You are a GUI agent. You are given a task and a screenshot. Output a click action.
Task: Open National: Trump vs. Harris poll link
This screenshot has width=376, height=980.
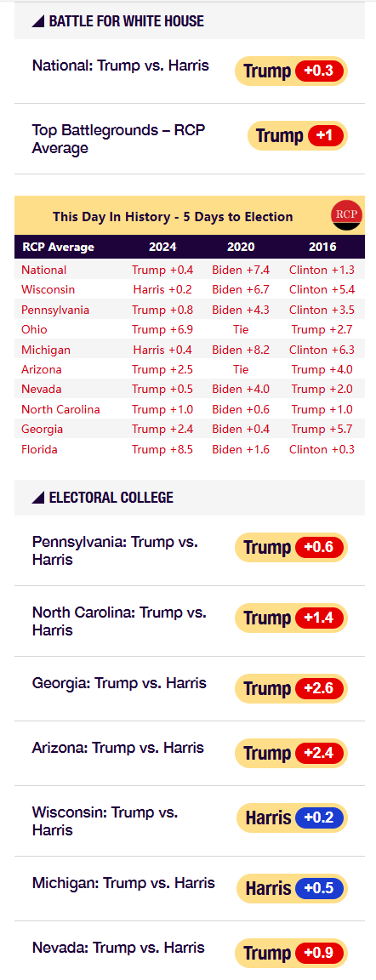tap(121, 65)
